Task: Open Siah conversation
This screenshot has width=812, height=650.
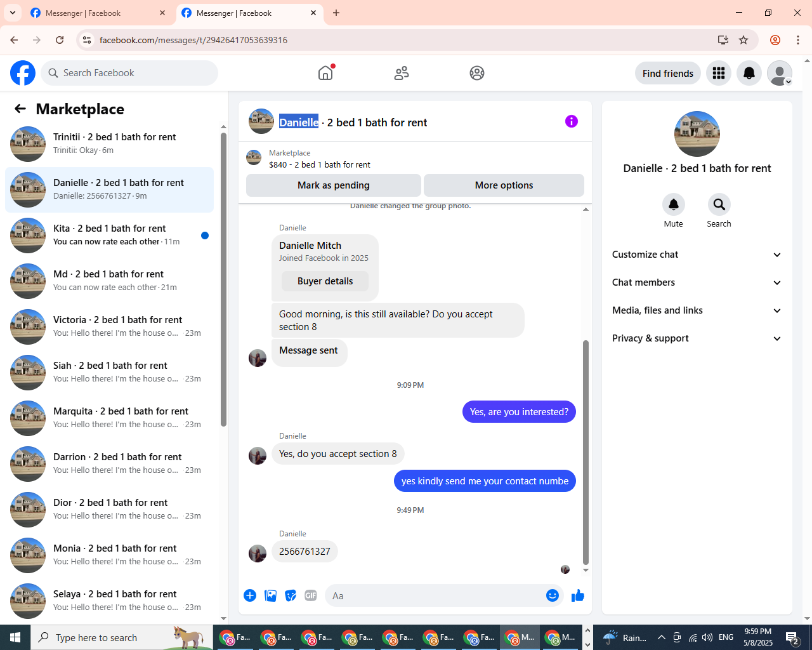Action: pyautogui.click(x=109, y=373)
